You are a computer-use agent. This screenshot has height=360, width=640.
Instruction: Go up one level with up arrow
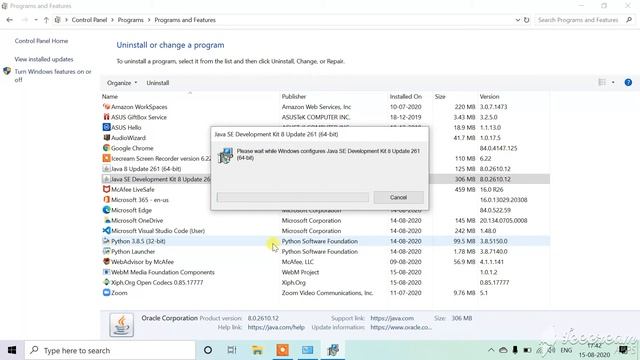(x=46, y=20)
